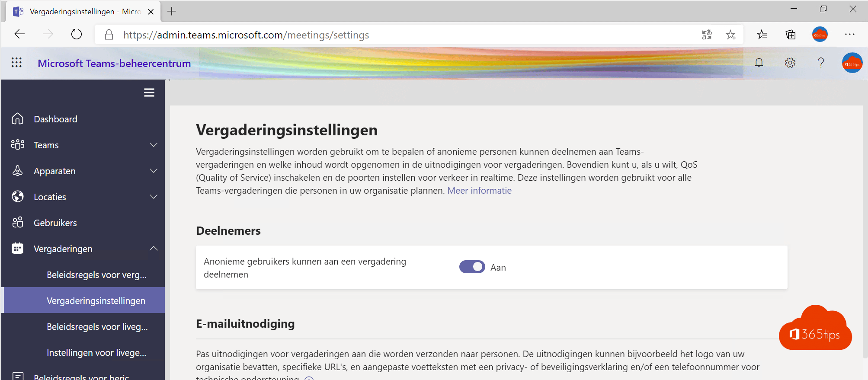Expand the Teams sidebar section chevron

154,144
